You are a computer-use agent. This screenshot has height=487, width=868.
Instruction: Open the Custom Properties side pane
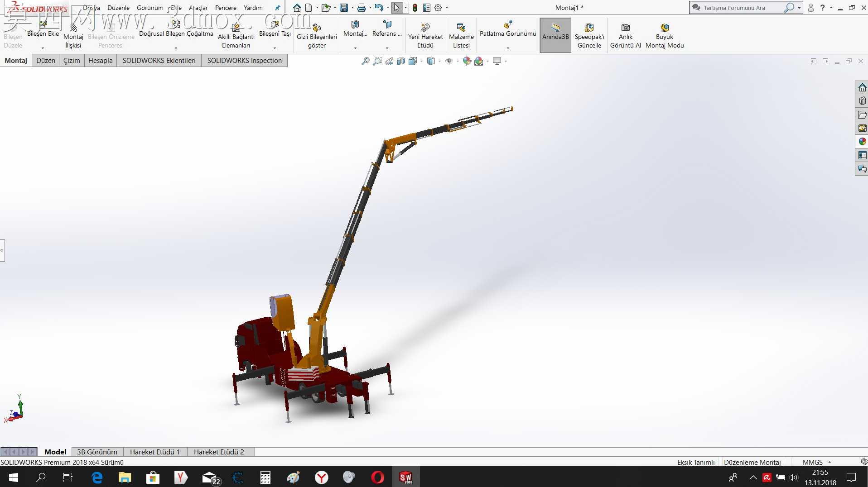(862, 155)
